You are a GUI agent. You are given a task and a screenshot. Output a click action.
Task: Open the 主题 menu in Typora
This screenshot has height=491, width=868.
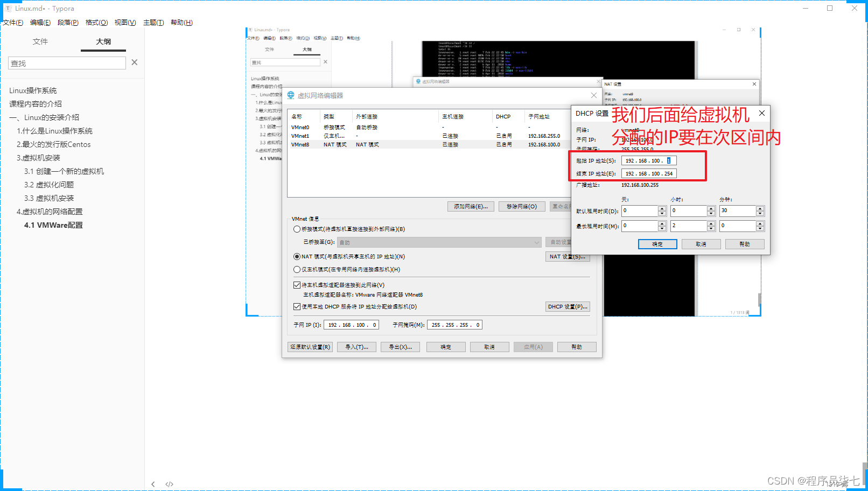pyautogui.click(x=153, y=22)
